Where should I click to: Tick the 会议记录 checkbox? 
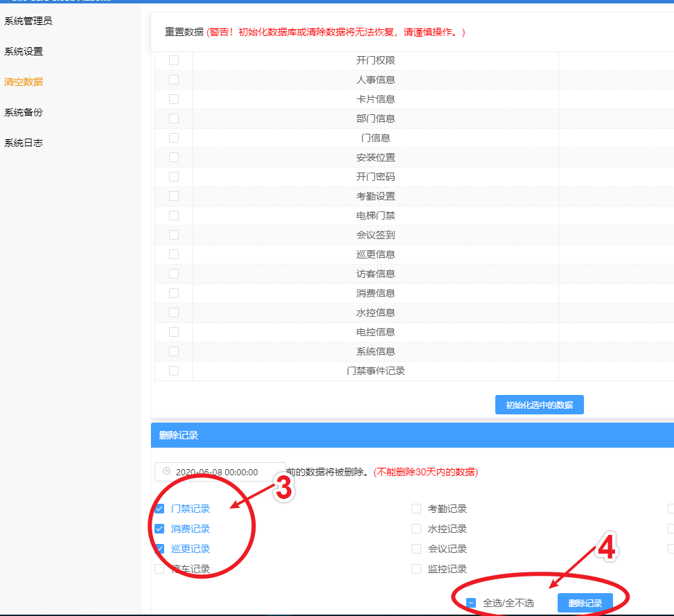[x=416, y=549]
